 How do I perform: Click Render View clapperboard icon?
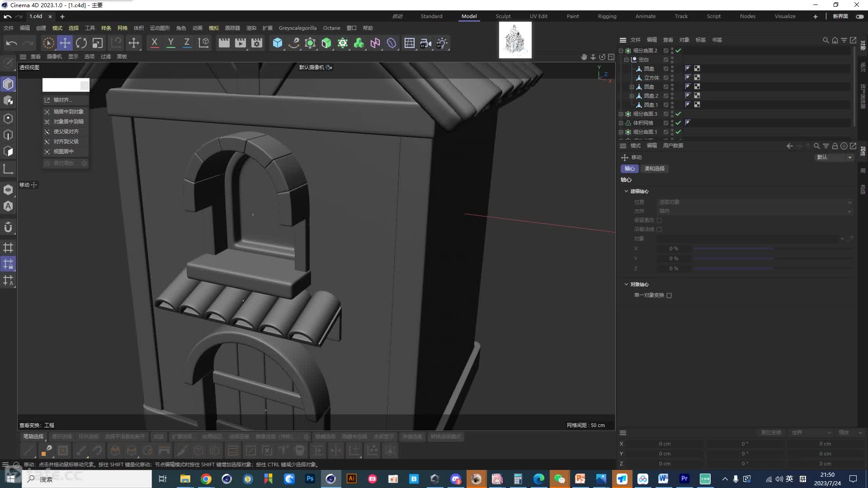tap(224, 43)
